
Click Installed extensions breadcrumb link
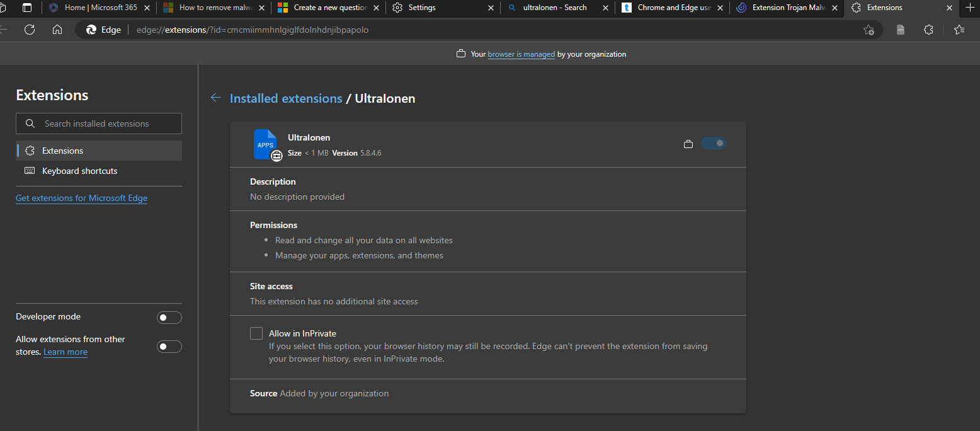click(x=286, y=98)
